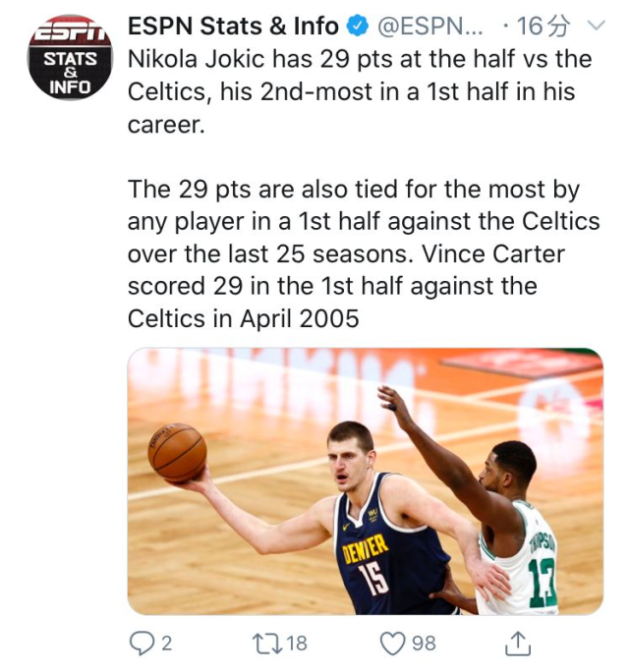Click the reply speech bubble icon
Viewport: 630px width, 672px height.
click(x=143, y=643)
